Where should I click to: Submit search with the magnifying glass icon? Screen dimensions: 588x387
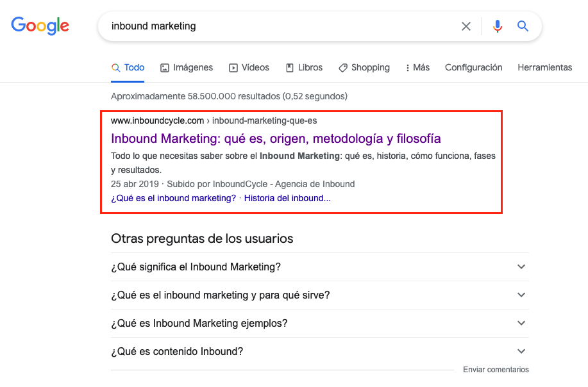523,26
